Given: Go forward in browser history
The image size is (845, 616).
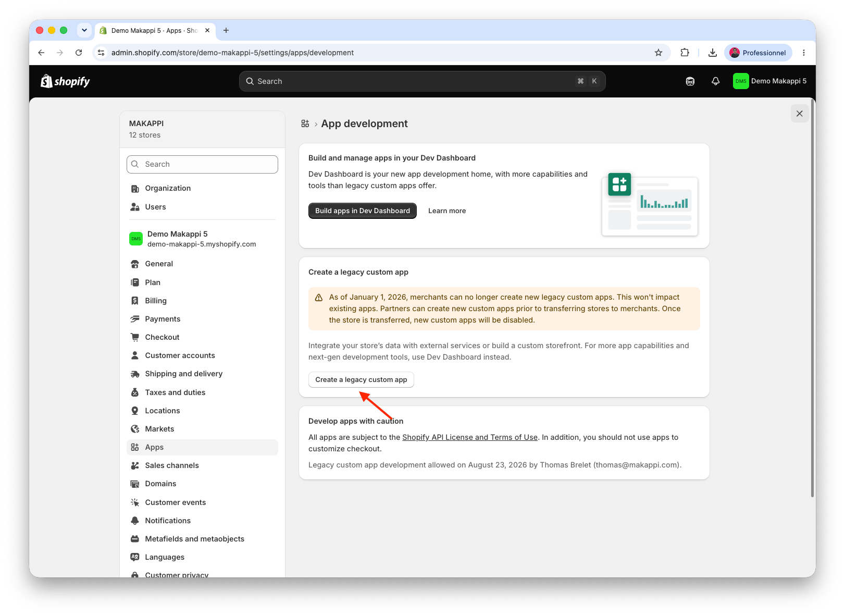Looking at the screenshot, I should pos(60,53).
